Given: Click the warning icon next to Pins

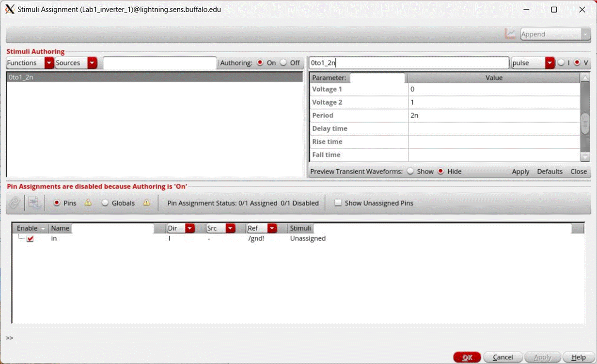Looking at the screenshot, I should point(88,203).
